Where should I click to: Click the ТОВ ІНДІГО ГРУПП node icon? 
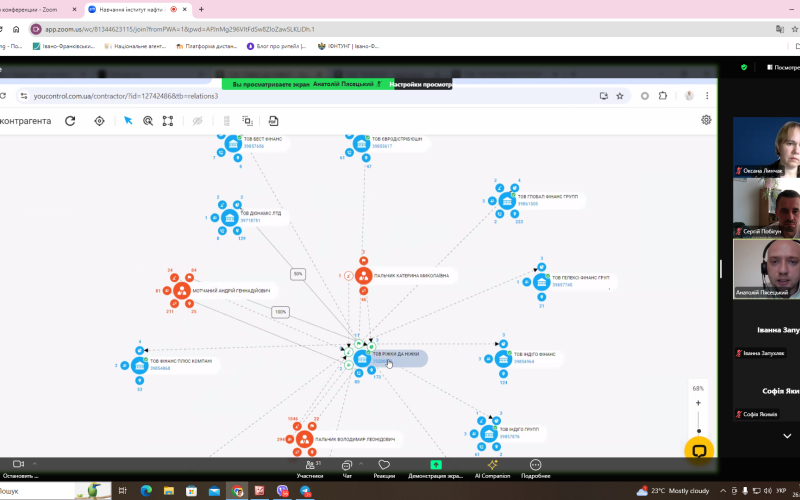point(489,434)
